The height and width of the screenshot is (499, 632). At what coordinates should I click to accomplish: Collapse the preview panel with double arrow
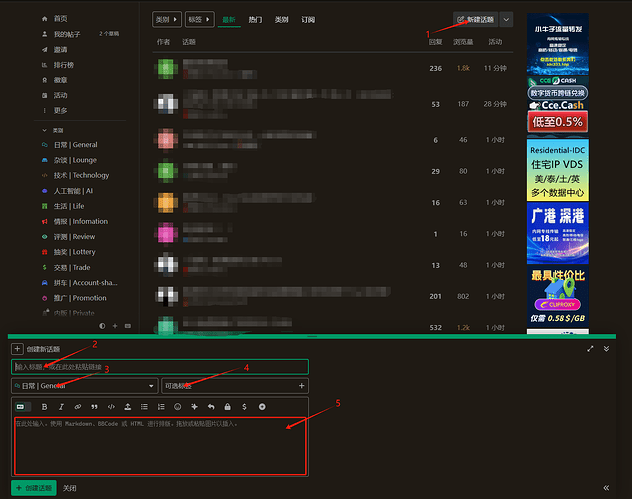[606, 488]
